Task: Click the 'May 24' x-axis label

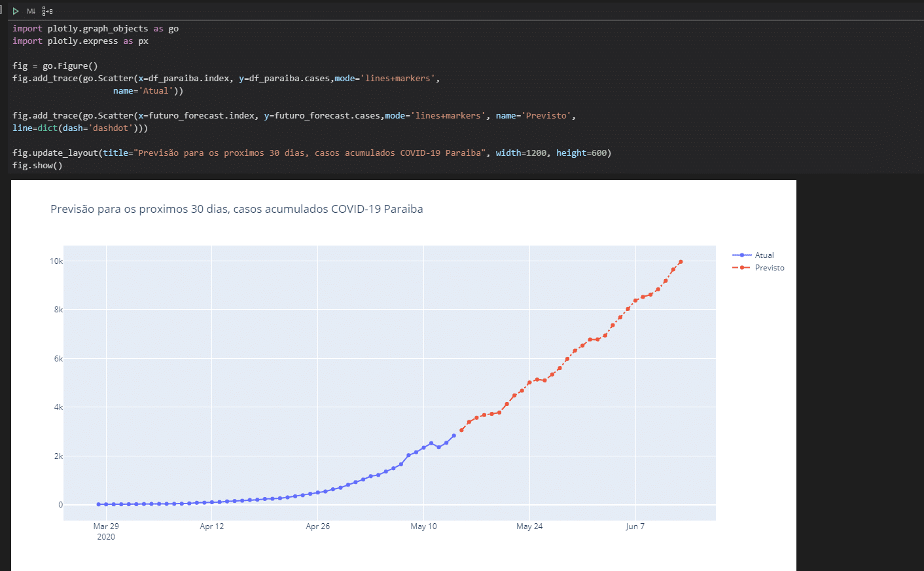Action: point(529,526)
